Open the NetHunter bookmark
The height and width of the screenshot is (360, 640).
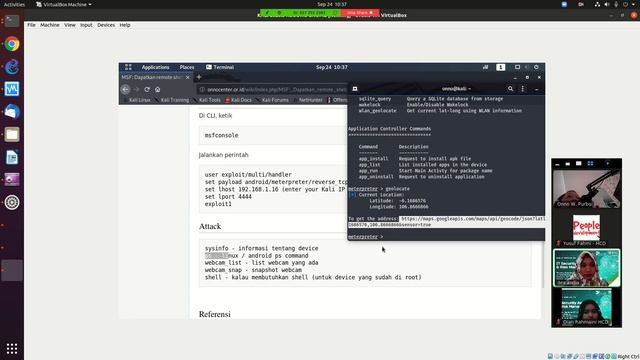coord(308,100)
